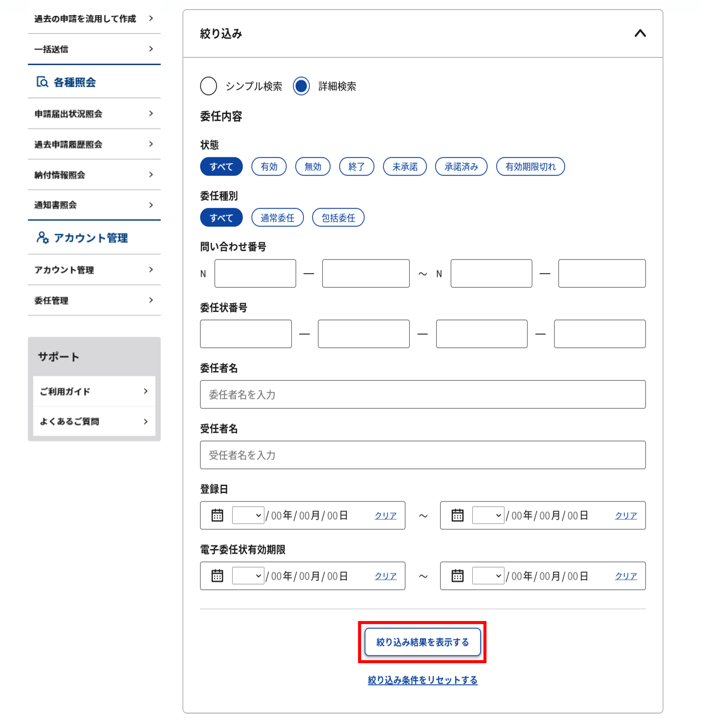Open ご利用ガイド support link
701x728 pixels.
tap(94, 391)
